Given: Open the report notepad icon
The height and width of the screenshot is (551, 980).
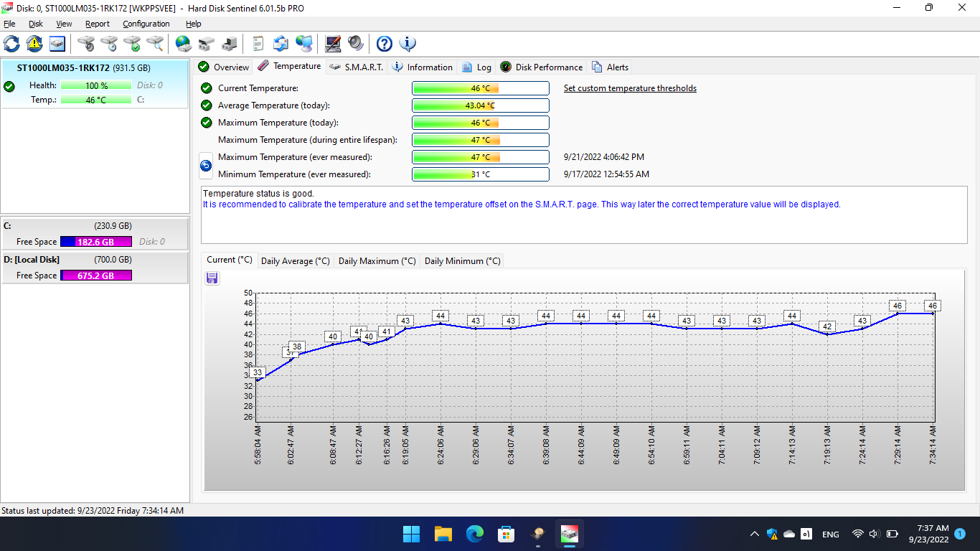Looking at the screenshot, I should click(258, 44).
